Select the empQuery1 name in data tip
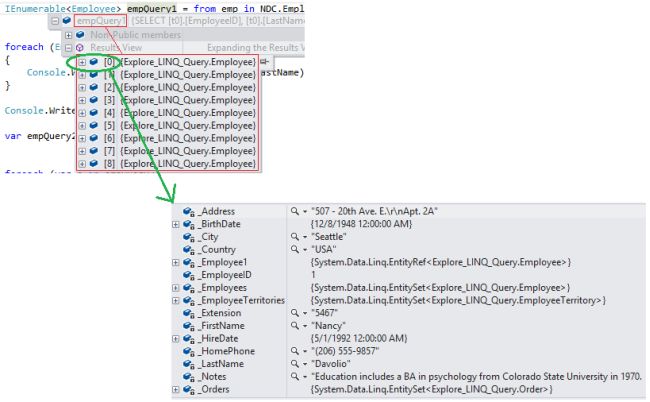The height and width of the screenshot is (402, 650). click(100, 21)
